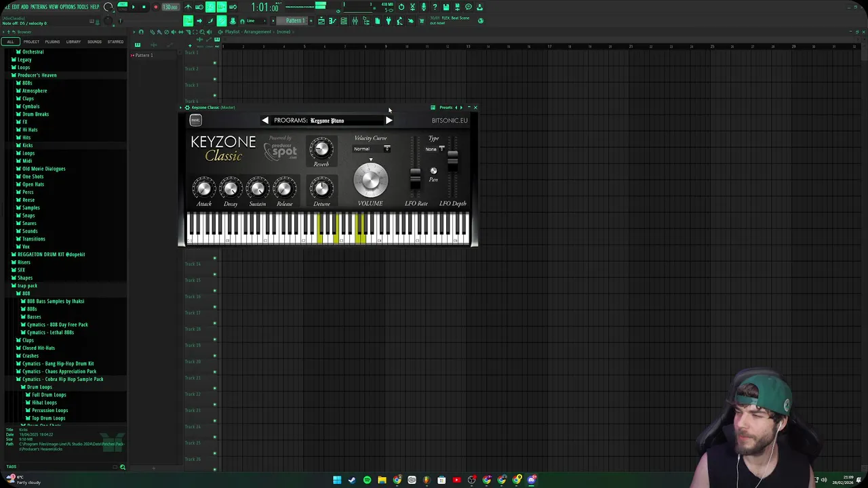Open the HELP menu

[95, 7]
